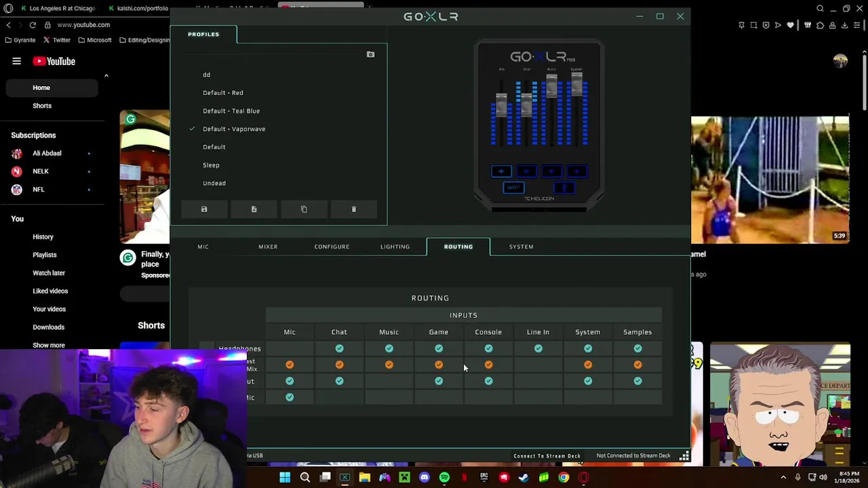Viewport: 868px width, 488px height.
Task: Open History in YouTube sidebar
Action: point(43,237)
